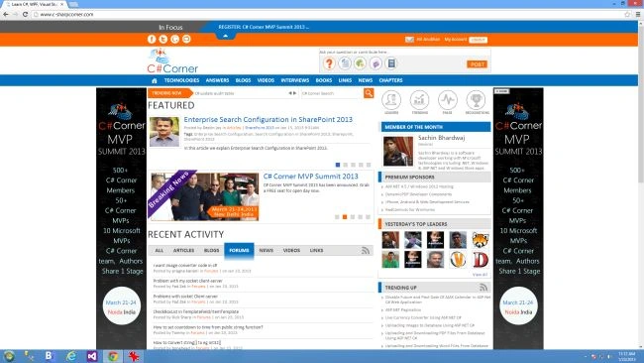Open the My Account link
Viewport: 644px width, 363px height.
point(456,40)
